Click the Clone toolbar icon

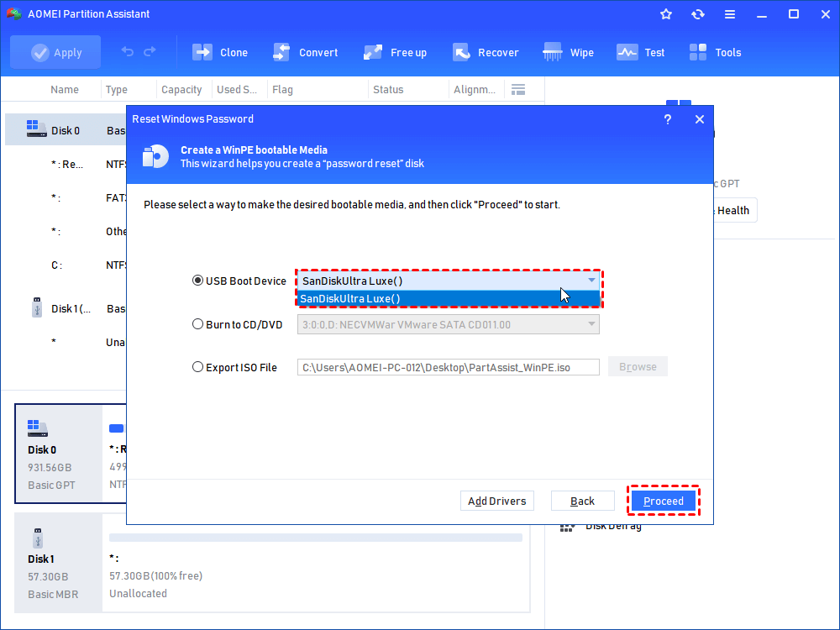click(x=202, y=52)
